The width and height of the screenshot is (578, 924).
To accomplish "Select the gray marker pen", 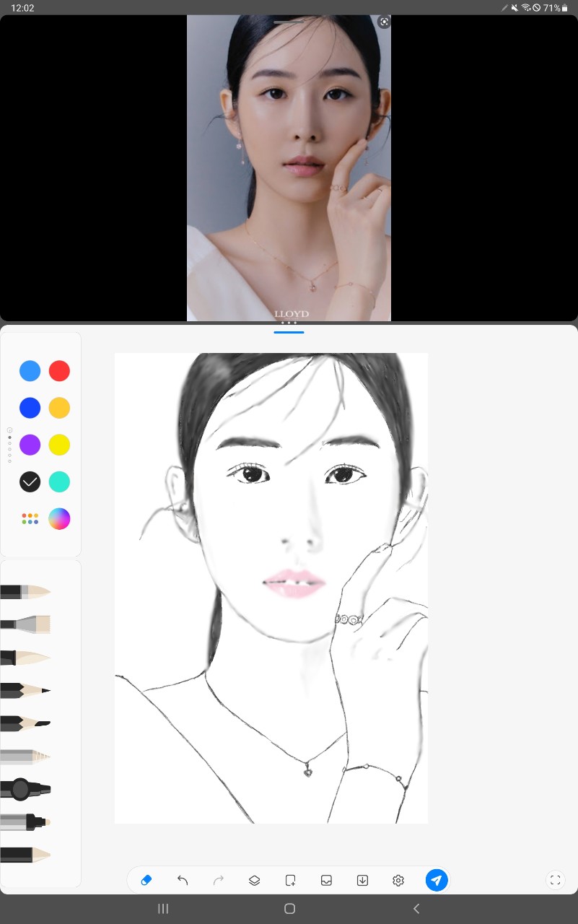I will point(25,821).
